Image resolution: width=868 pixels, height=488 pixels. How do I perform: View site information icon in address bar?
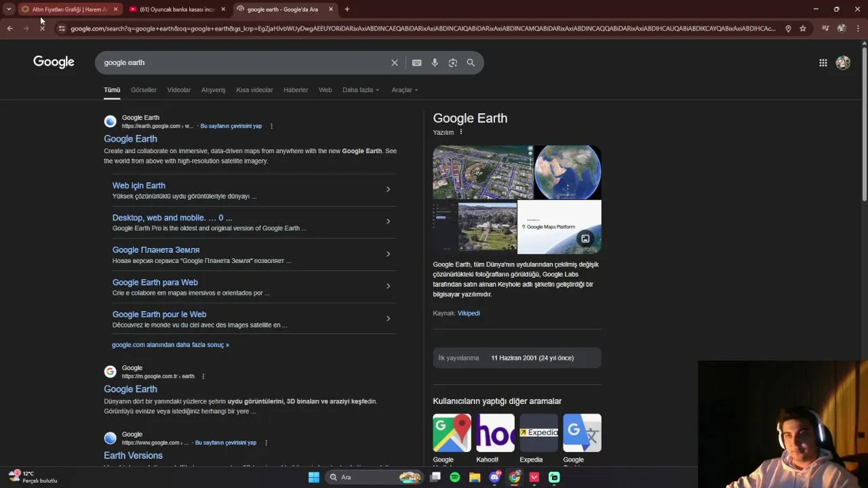(x=62, y=28)
